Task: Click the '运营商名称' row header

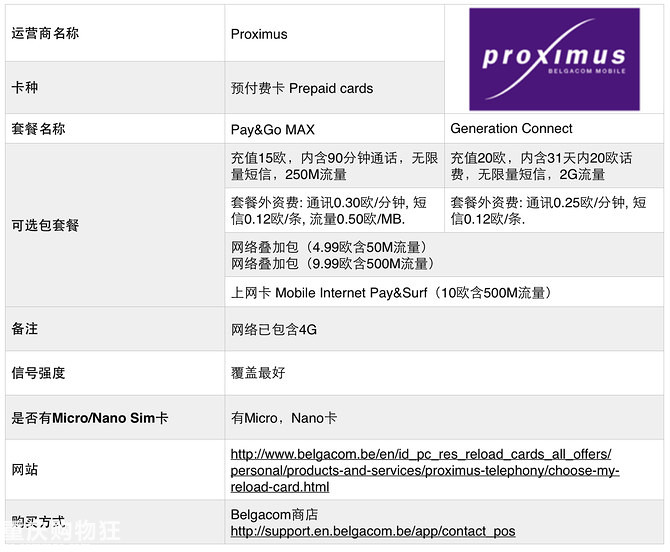Action: coord(115,33)
